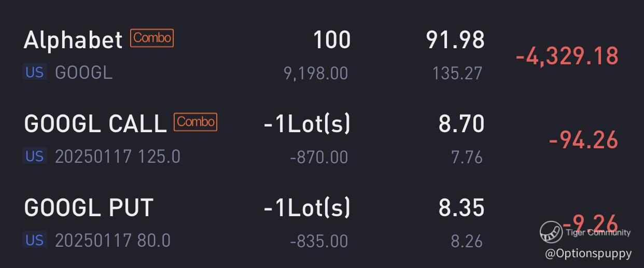The image size is (644, 268).
Task: Select the 20250117 125.0 call contract label
Action: (x=118, y=156)
